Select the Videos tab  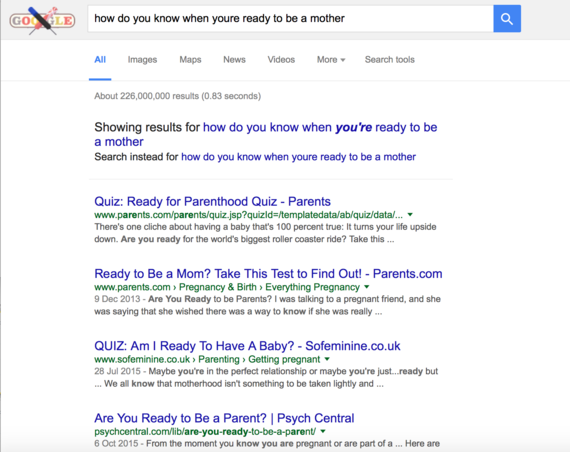[x=281, y=60]
